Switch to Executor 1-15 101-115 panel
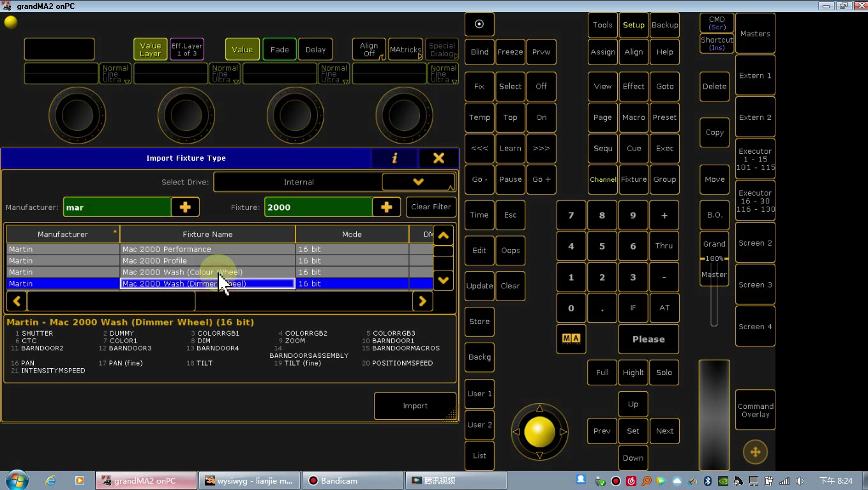The image size is (868, 490). 755,160
